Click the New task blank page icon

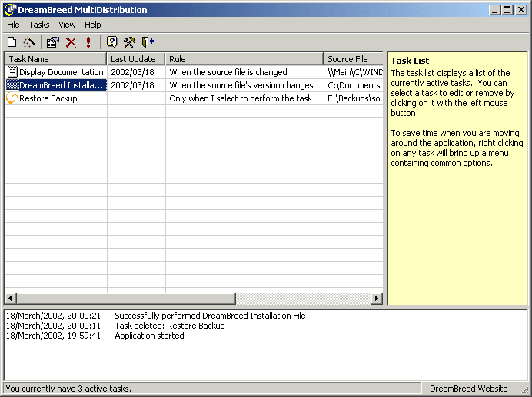pos(12,42)
